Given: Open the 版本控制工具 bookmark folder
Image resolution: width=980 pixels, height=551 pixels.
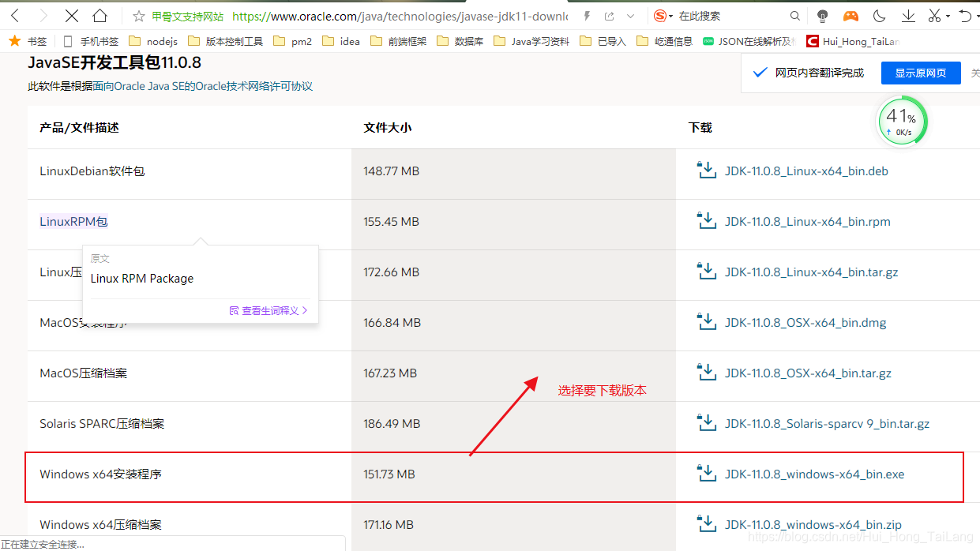Looking at the screenshot, I should pos(226,41).
